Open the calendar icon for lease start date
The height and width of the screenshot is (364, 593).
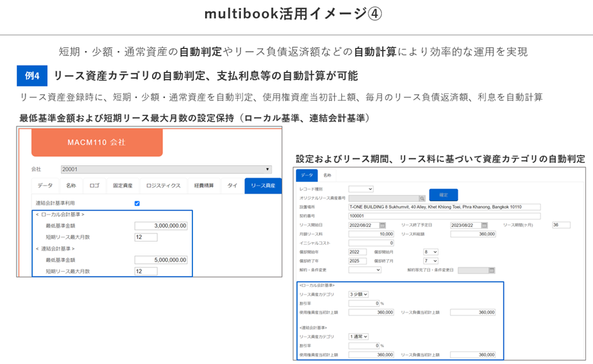click(x=382, y=225)
